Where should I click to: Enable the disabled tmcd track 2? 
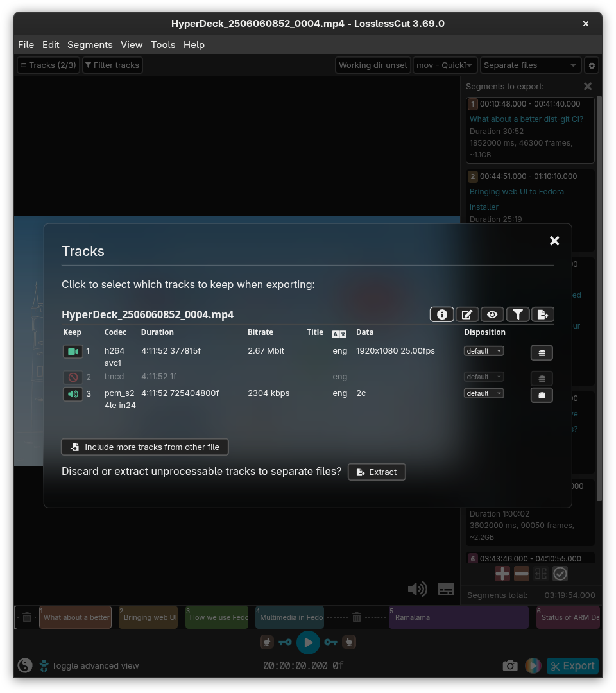[73, 377]
